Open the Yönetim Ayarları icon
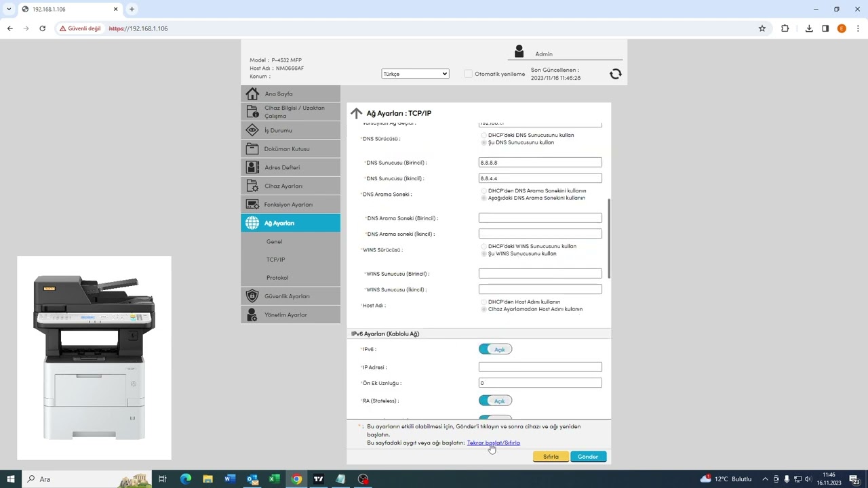868x488 pixels. pyautogui.click(x=252, y=314)
